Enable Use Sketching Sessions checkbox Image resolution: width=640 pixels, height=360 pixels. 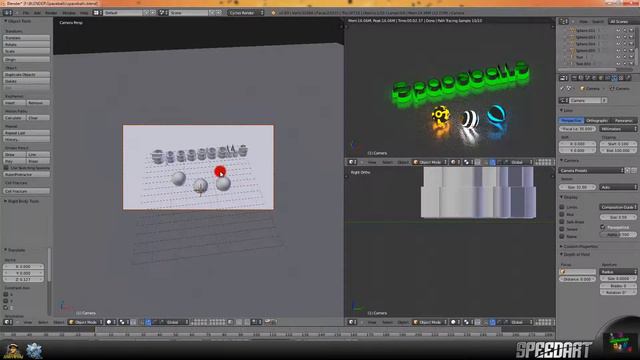(x=6, y=168)
